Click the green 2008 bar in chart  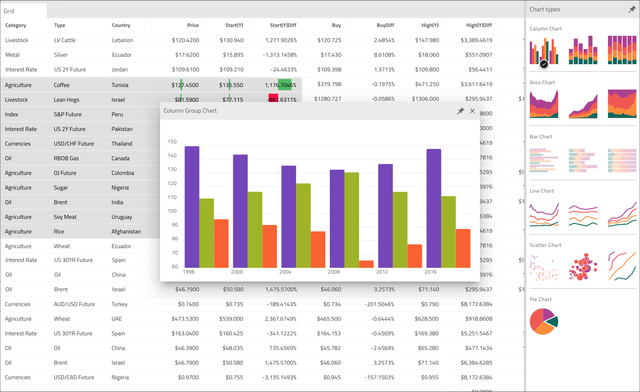pos(351,220)
